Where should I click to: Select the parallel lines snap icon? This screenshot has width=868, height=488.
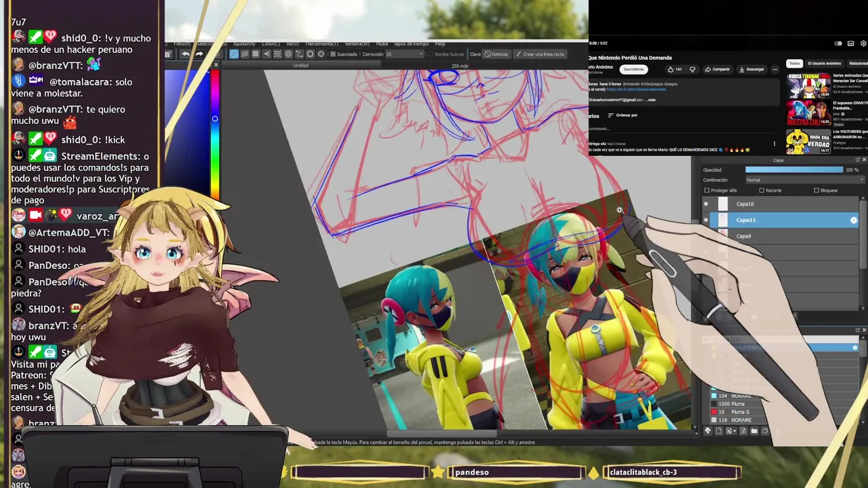click(245, 54)
